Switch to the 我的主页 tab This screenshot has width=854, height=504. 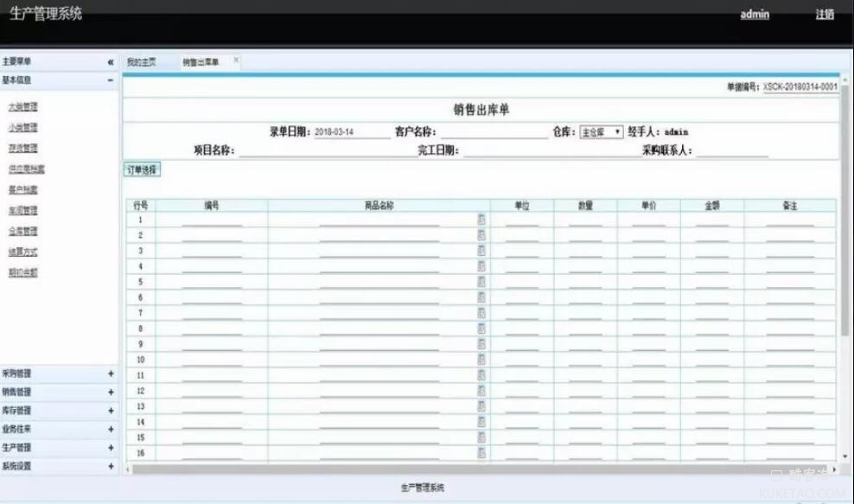point(142,62)
